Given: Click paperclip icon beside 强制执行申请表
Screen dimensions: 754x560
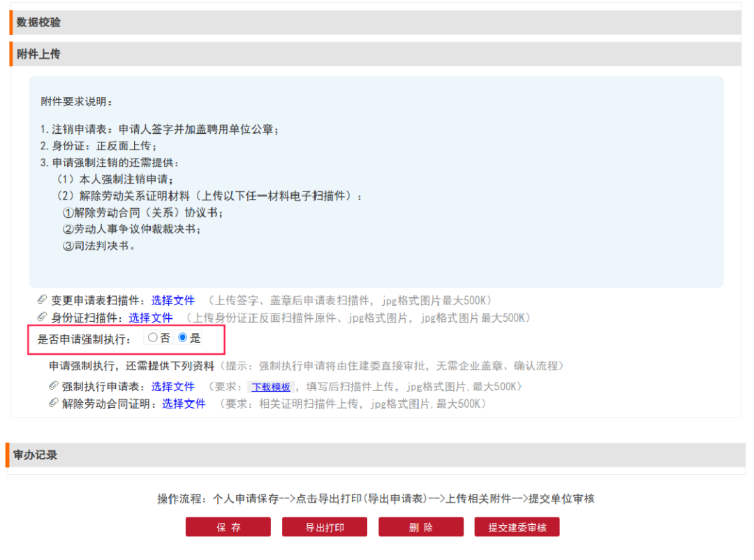Looking at the screenshot, I should click(x=53, y=386).
